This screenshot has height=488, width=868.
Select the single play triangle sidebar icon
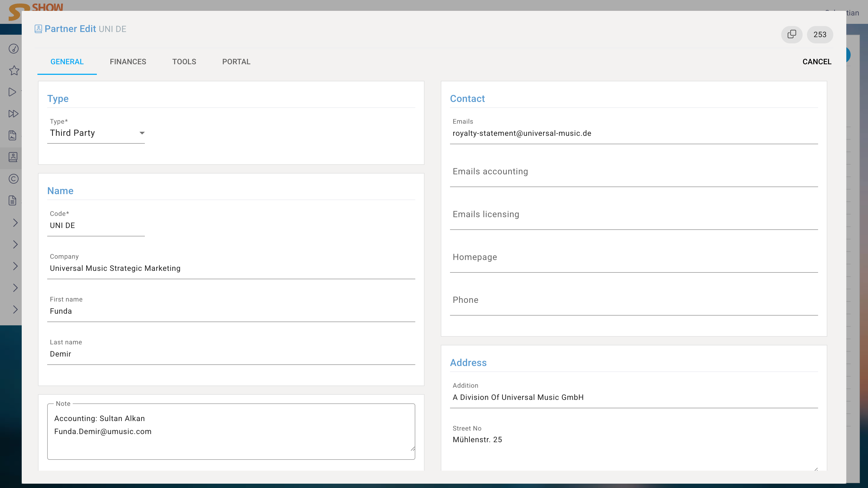coord(12,92)
